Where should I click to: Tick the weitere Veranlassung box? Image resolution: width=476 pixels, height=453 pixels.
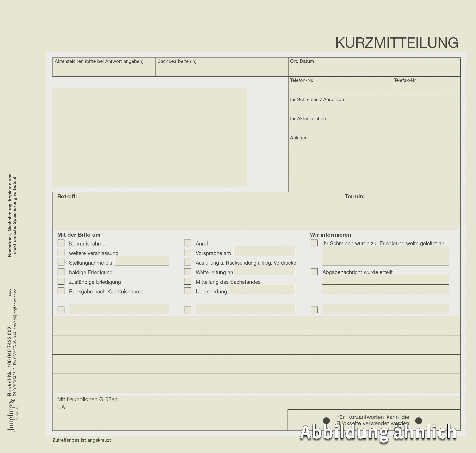[61, 253]
